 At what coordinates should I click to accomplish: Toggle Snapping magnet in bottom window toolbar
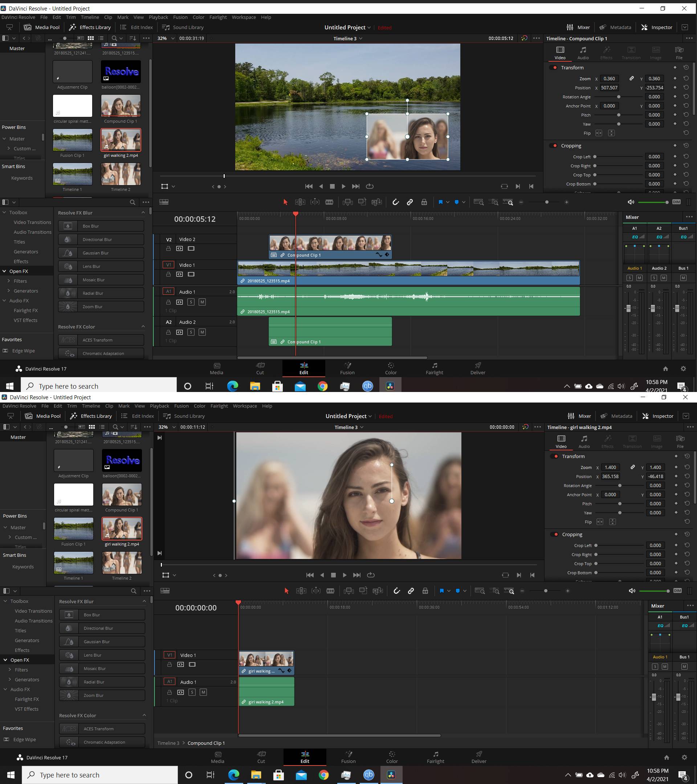tap(397, 591)
